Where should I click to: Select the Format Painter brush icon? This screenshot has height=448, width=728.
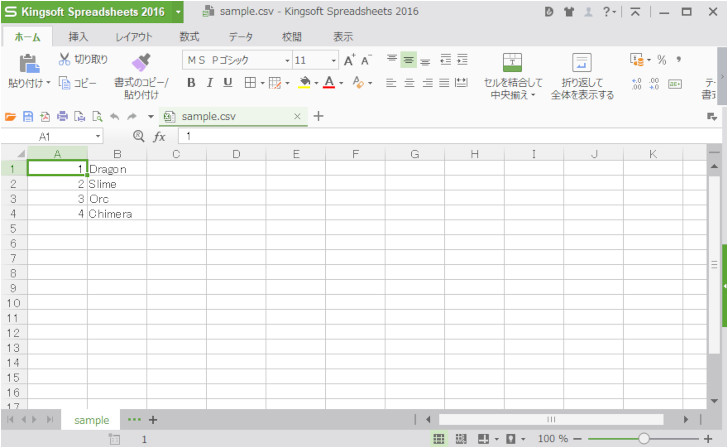click(141, 63)
